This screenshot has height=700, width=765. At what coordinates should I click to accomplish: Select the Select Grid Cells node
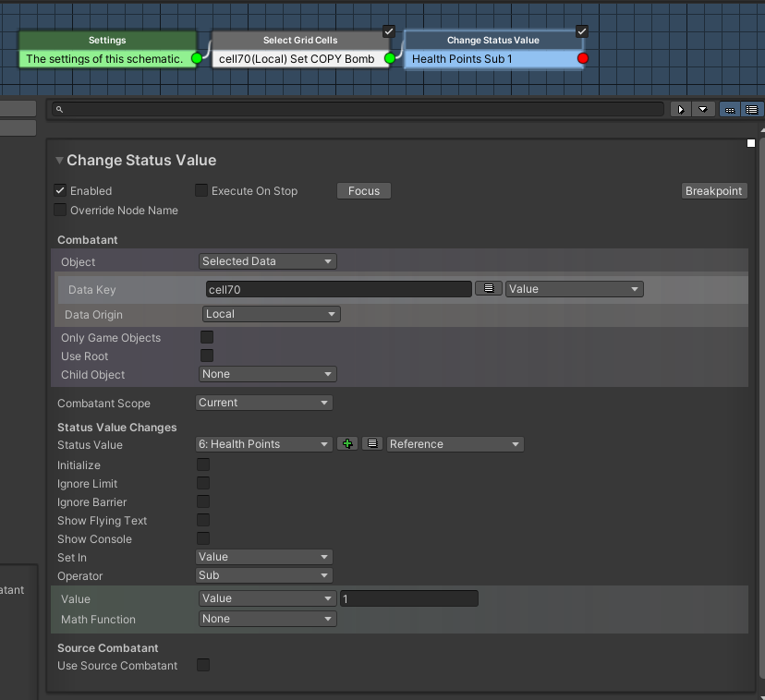(300, 50)
